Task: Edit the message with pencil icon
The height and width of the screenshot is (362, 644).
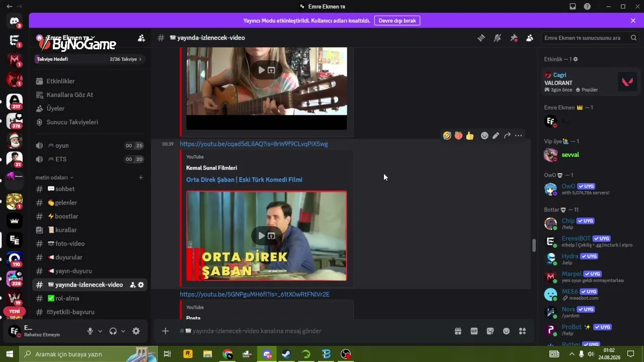Action: (x=496, y=136)
